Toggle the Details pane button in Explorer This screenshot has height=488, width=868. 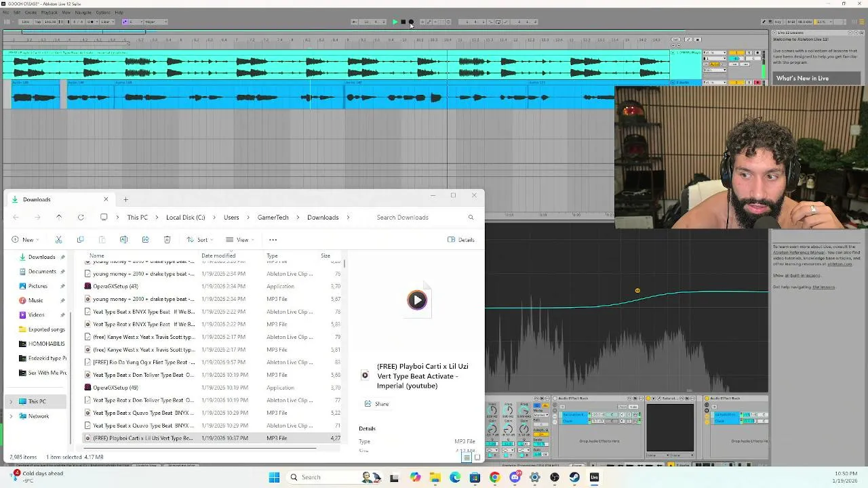(x=461, y=240)
